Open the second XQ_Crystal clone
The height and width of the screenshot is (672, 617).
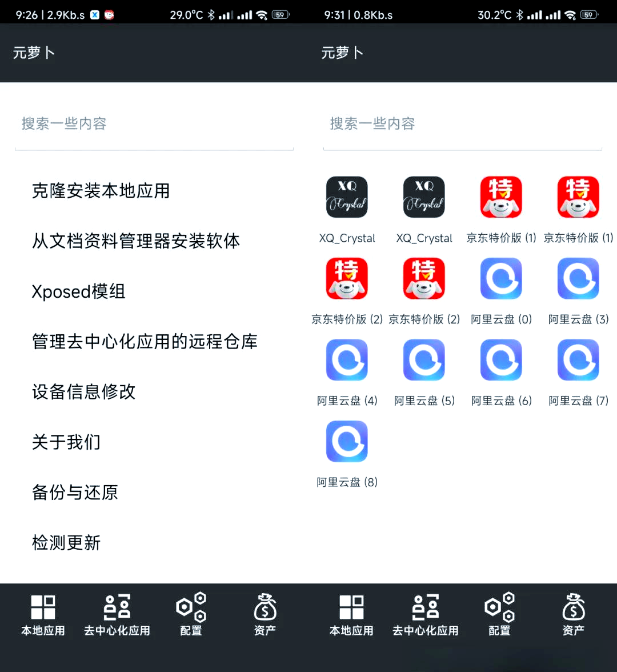(424, 197)
